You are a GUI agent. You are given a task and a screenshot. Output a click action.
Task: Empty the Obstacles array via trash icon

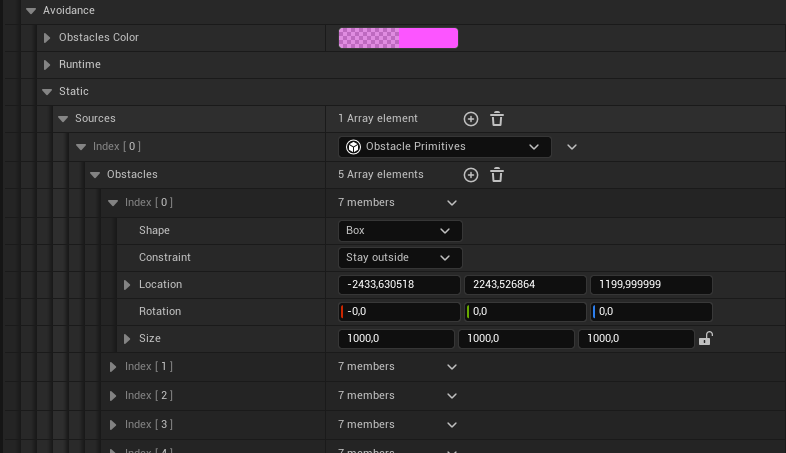tap(497, 175)
